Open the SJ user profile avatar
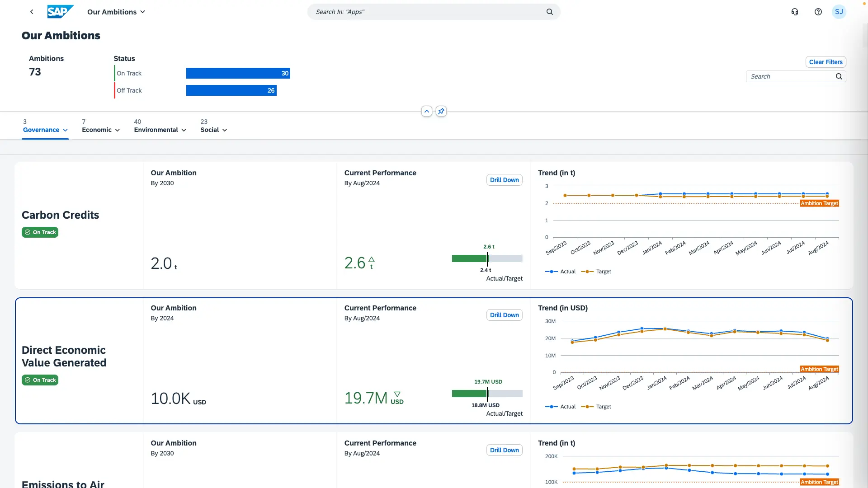The height and width of the screenshot is (488, 868). [839, 12]
